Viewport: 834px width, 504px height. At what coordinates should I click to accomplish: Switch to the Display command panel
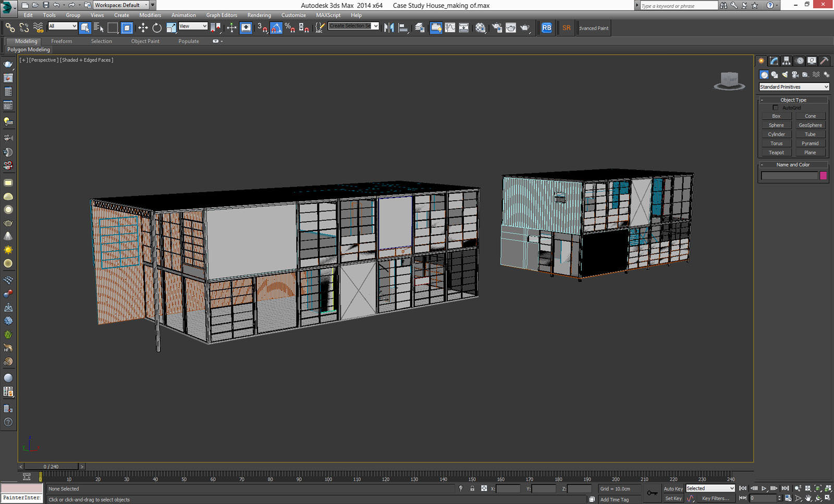812,61
